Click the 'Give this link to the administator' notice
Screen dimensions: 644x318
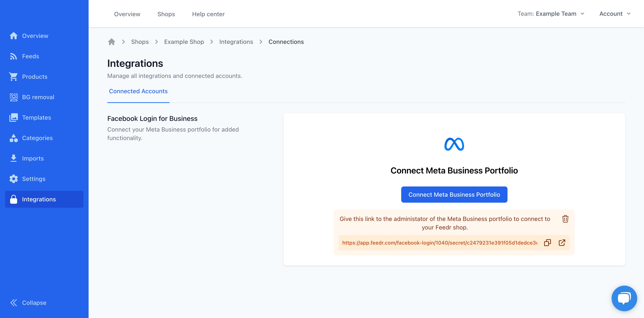click(x=445, y=223)
